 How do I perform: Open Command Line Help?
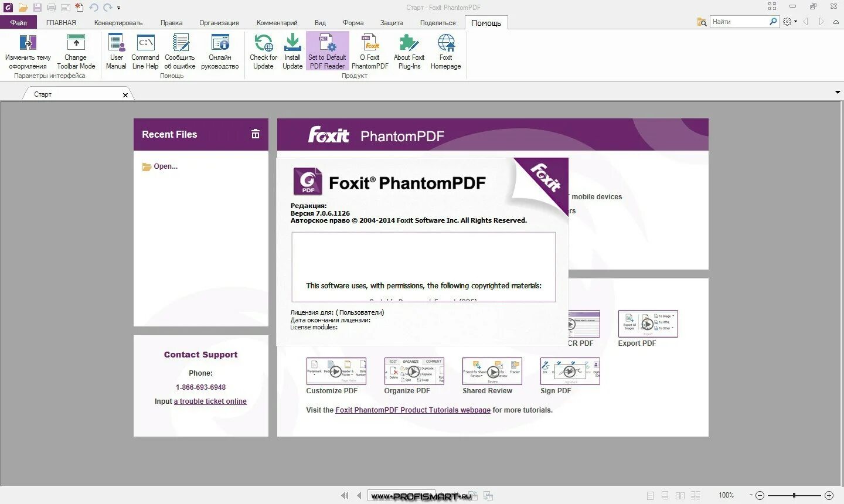145,52
